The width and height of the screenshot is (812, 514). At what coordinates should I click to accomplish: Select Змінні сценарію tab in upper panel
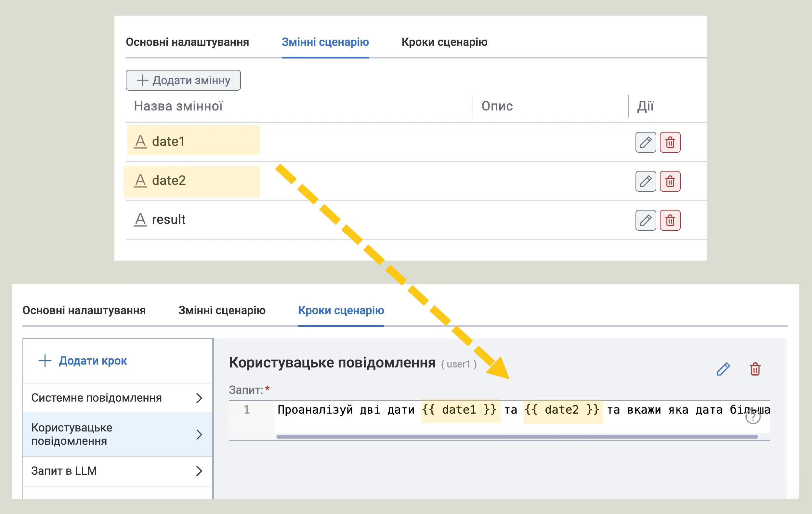(x=325, y=42)
